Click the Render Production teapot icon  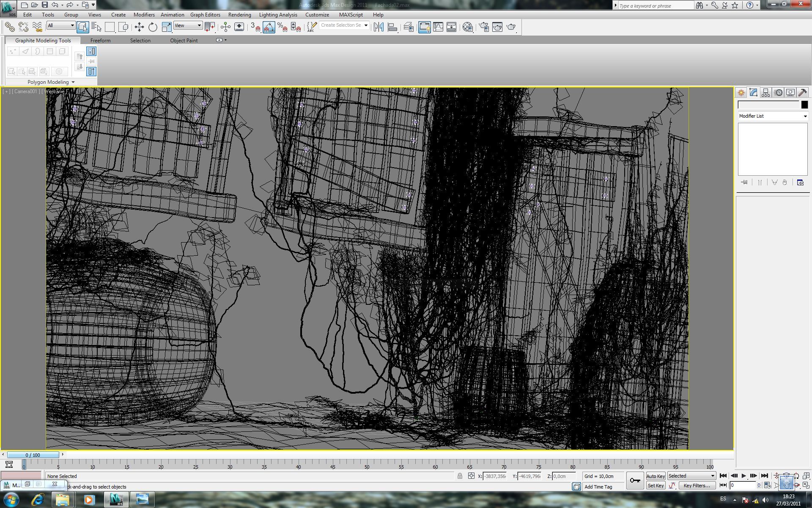click(x=511, y=27)
